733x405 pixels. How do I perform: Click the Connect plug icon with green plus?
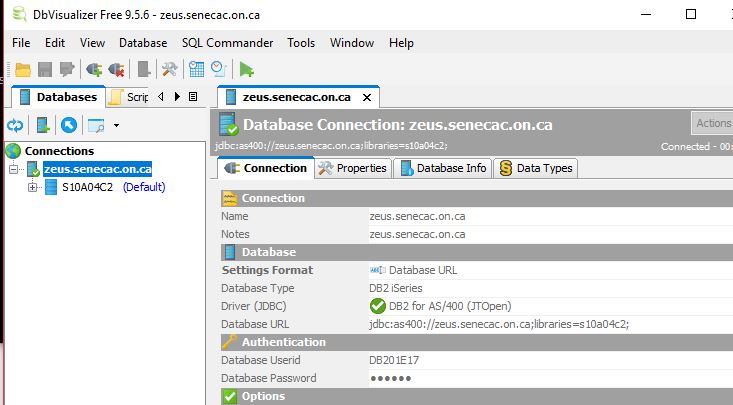pos(94,70)
